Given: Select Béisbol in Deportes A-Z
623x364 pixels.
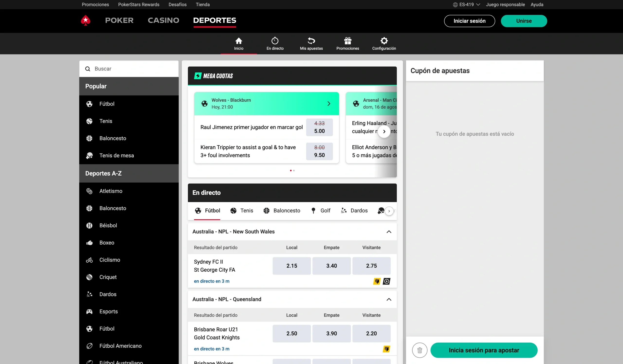Looking at the screenshot, I should click(x=129, y=225).
